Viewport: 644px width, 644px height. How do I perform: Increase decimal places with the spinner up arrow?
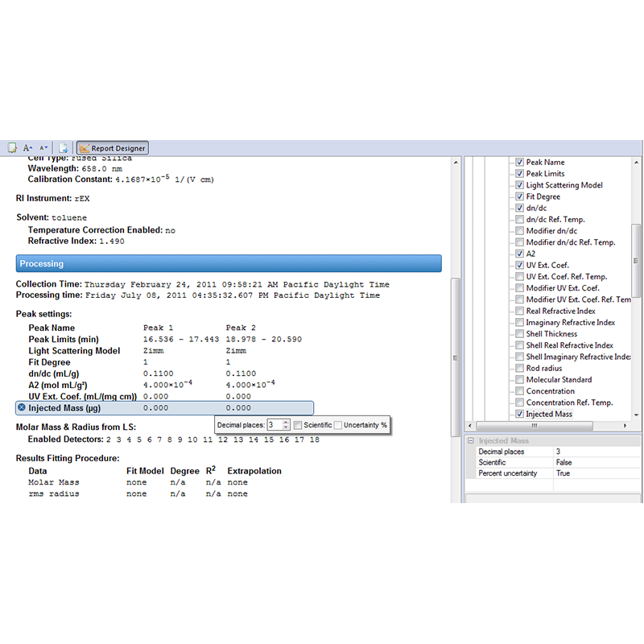(286, 422)
